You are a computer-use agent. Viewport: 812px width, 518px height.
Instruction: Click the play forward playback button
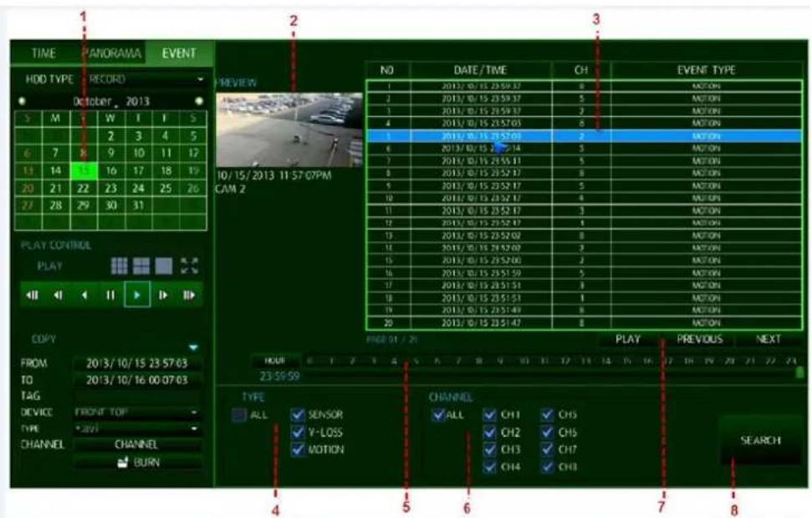click(137, 295)
